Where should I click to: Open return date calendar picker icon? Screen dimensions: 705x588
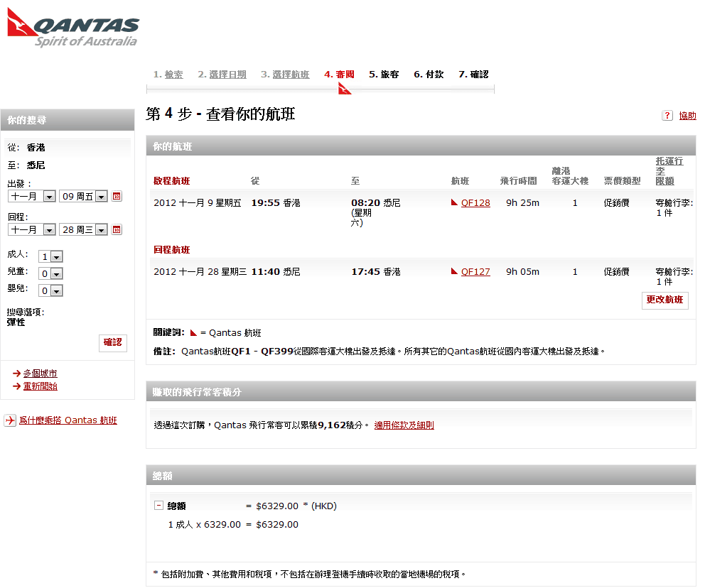(x=117, y=229)
